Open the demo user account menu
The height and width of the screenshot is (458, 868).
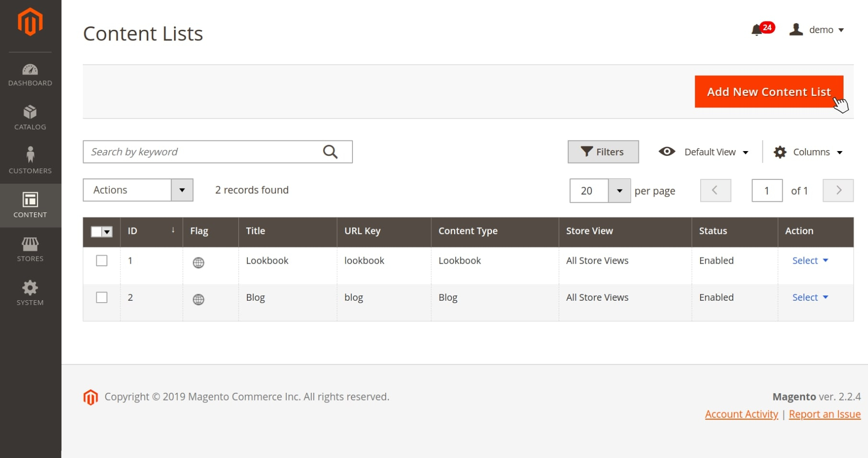click(x=817, y=30)
